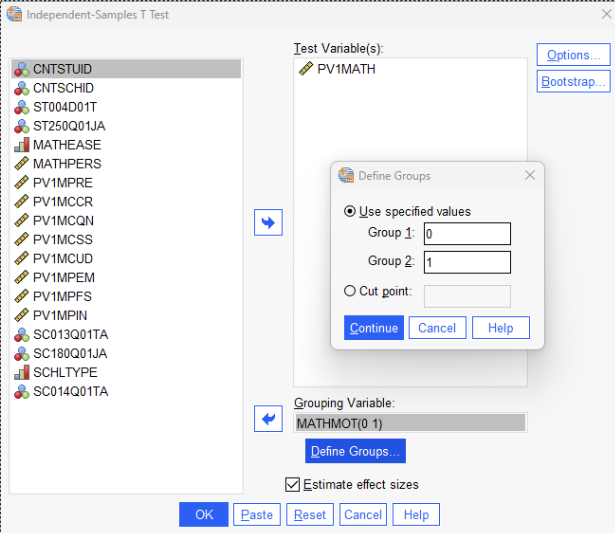Click the PV1MATH ruler icon in test variables
The width and height of the screenshot is (615, 533).
tap(306, 70)
